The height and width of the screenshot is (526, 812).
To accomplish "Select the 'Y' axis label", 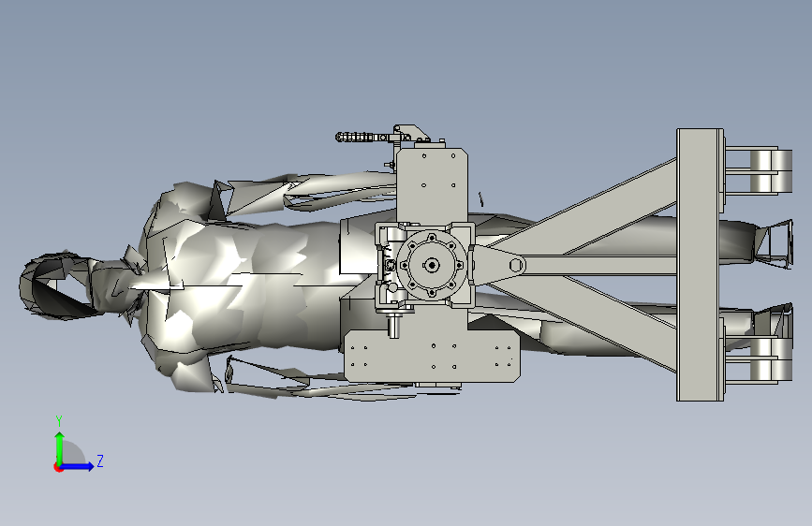I will click(59, 420).
